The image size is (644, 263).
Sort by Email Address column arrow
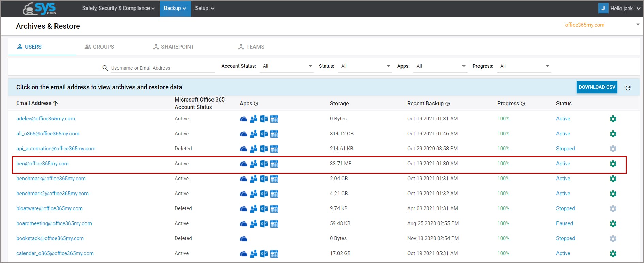[55, 103]
